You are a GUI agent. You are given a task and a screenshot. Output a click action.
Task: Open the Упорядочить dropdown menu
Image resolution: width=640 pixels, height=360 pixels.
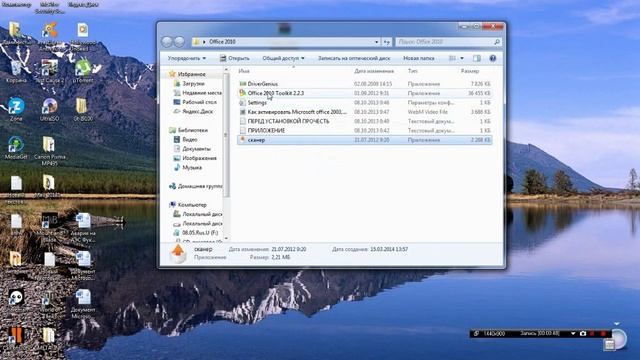pos(187,58)
